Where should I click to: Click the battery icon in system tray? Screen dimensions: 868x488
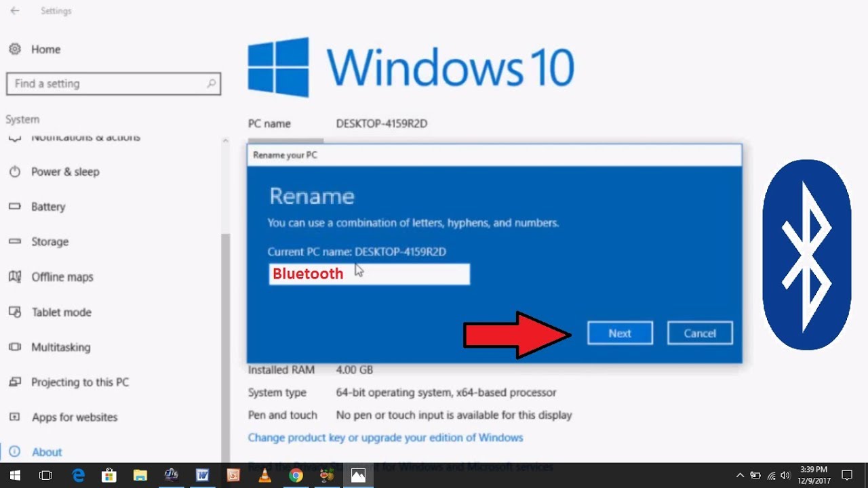[755, 475]
